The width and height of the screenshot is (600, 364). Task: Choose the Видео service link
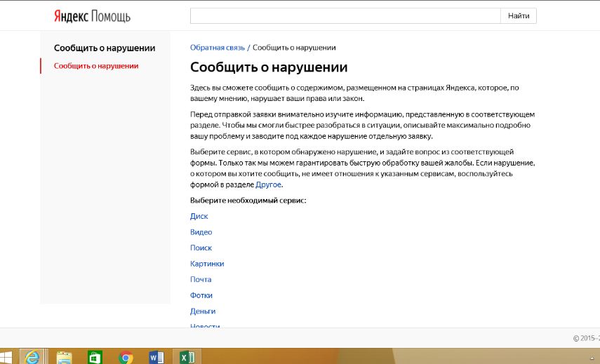pos(201,232)
